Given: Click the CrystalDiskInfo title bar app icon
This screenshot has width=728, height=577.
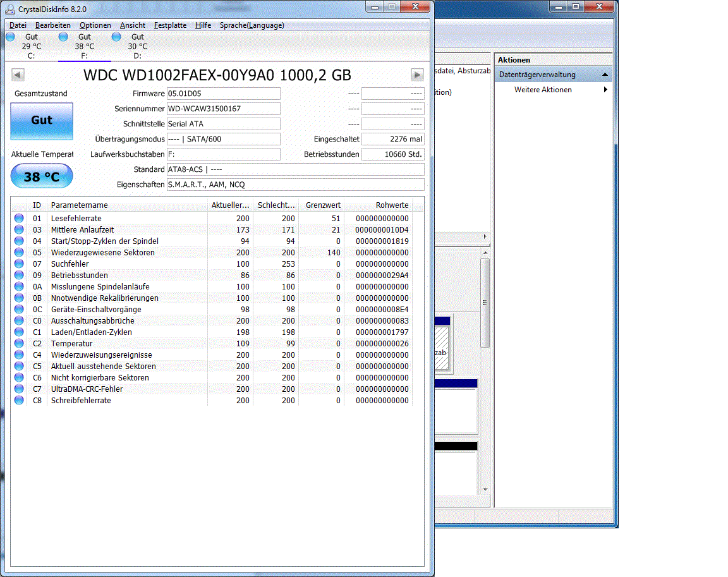Looking at the screenshot, I should pyautogui.click(x=9, y=9).
